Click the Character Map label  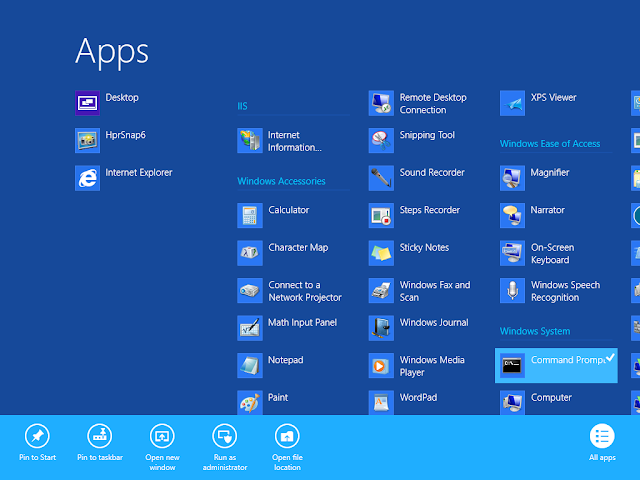(298, 248)
